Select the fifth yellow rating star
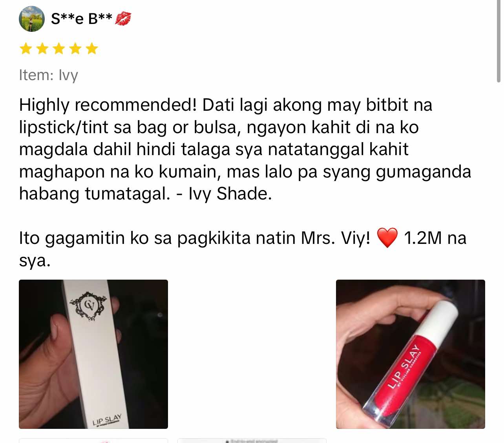504x443 pixels. 92,49
